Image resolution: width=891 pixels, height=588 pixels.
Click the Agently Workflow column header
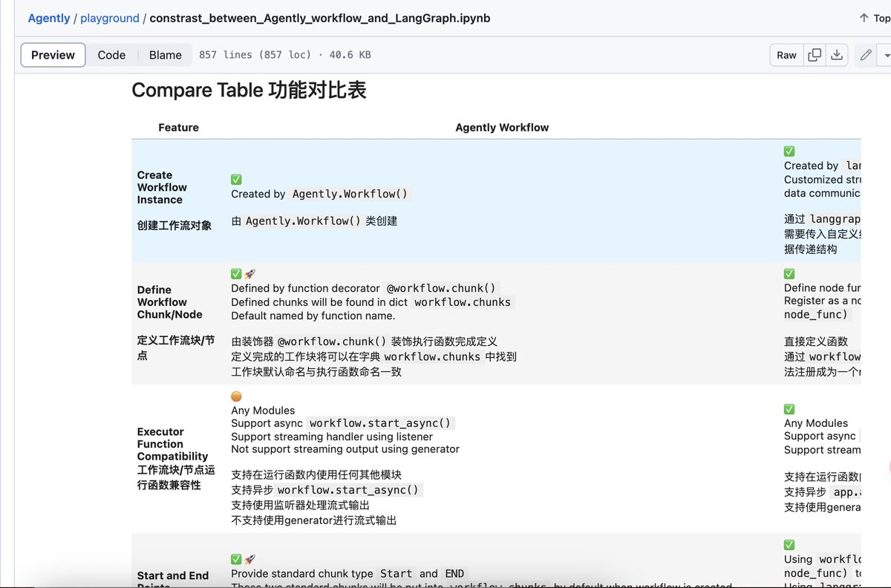pyautogui.click(x=502, y=127)
